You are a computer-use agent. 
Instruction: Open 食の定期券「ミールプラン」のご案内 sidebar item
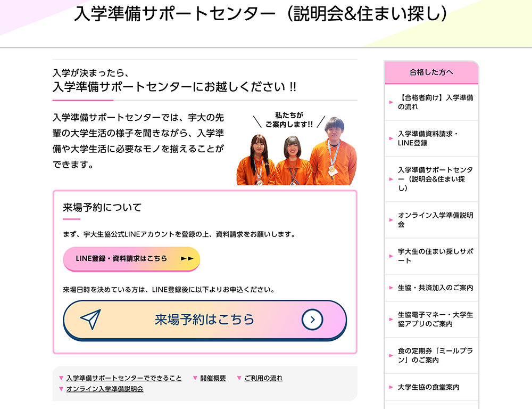pos(435,355)
